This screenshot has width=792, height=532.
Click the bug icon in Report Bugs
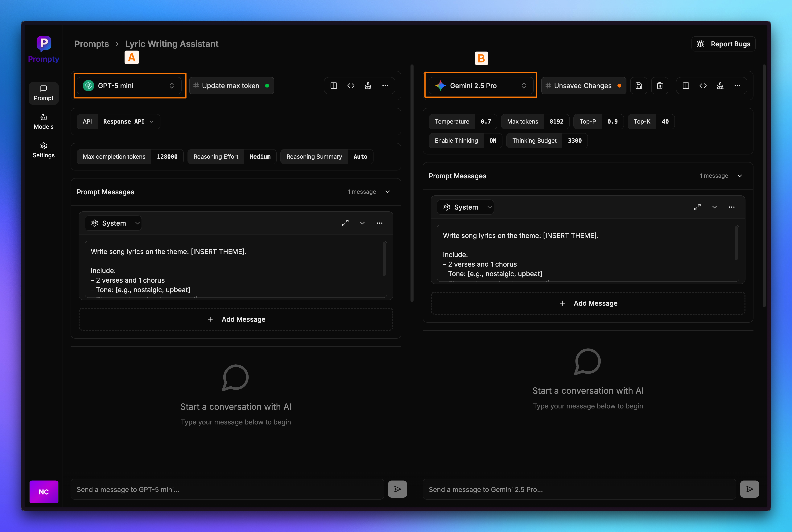(x=700, y=44)
